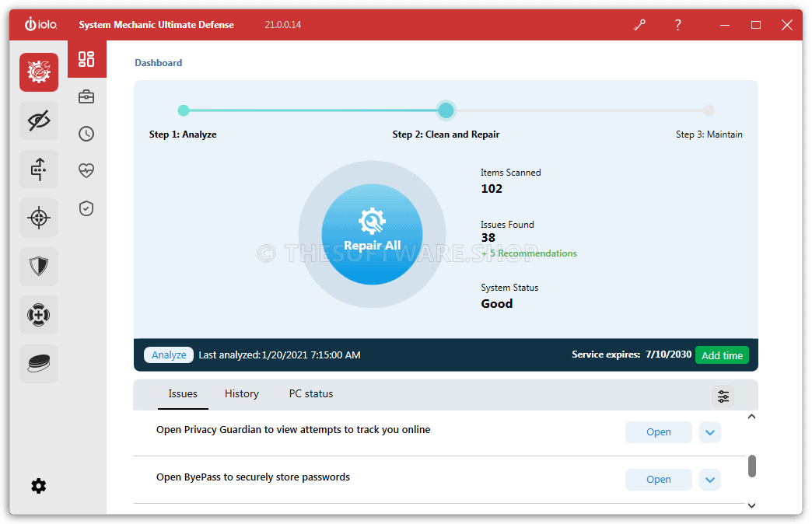Select Step 1 Analyze progress marker
Image resolution: width=812 pixels, height=524 pixels.
click(184, 110)
